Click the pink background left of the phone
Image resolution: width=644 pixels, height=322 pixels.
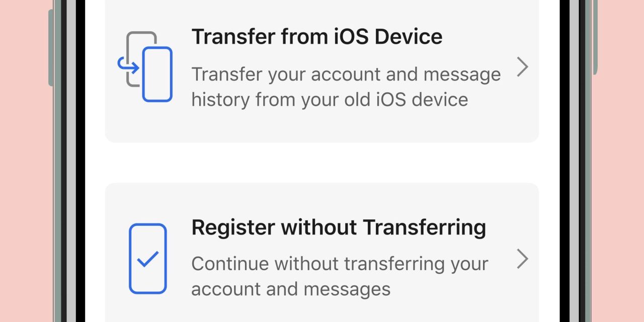[x=25, y=161]
